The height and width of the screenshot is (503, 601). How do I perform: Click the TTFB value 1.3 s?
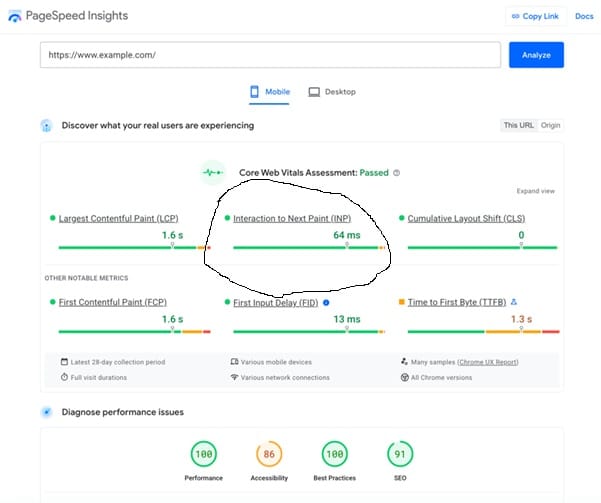[x=521, y=319]
